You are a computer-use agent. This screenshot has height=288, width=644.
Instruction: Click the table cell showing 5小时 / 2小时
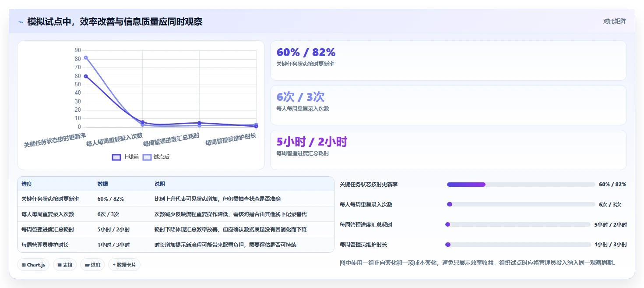pos(113,230)
